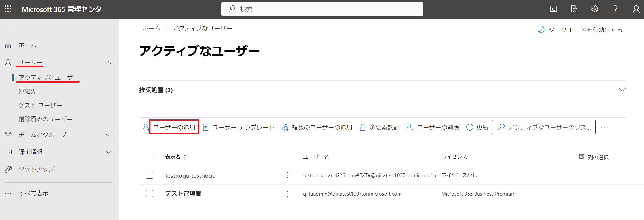Open 連絡先 in sidebar
This screenshot has height=220, width=644.
(27, 91)
